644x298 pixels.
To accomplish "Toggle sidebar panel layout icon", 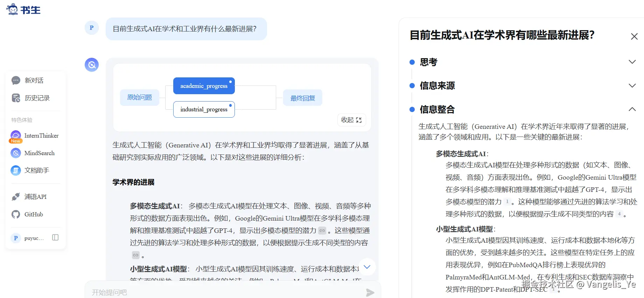I will tap(55, 237).
